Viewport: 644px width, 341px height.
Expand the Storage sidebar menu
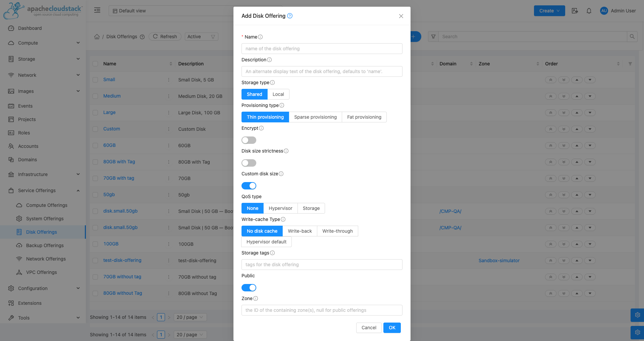pyautogui.click(x=43, y=59)
